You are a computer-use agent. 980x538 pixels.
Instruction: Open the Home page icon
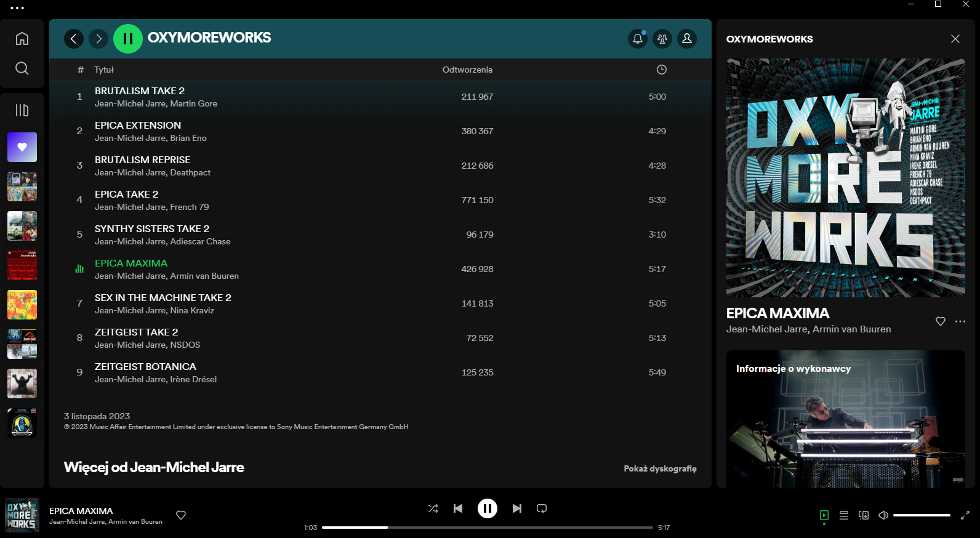click(x=22, y=39)
